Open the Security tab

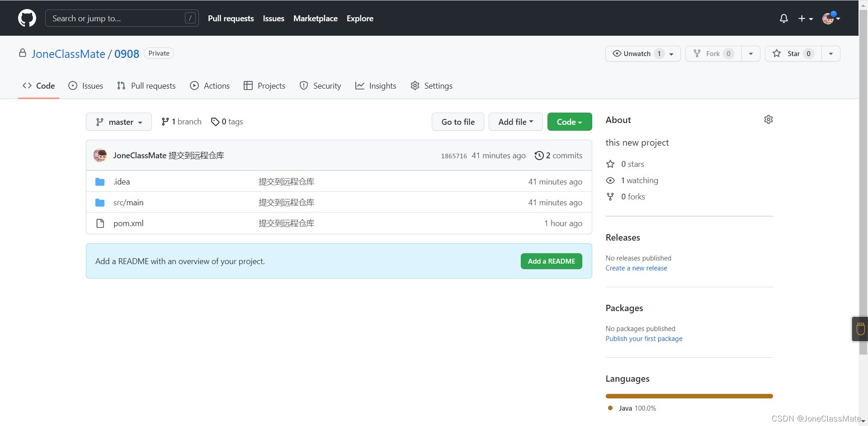pyautogui.click(x=321, y=85)
